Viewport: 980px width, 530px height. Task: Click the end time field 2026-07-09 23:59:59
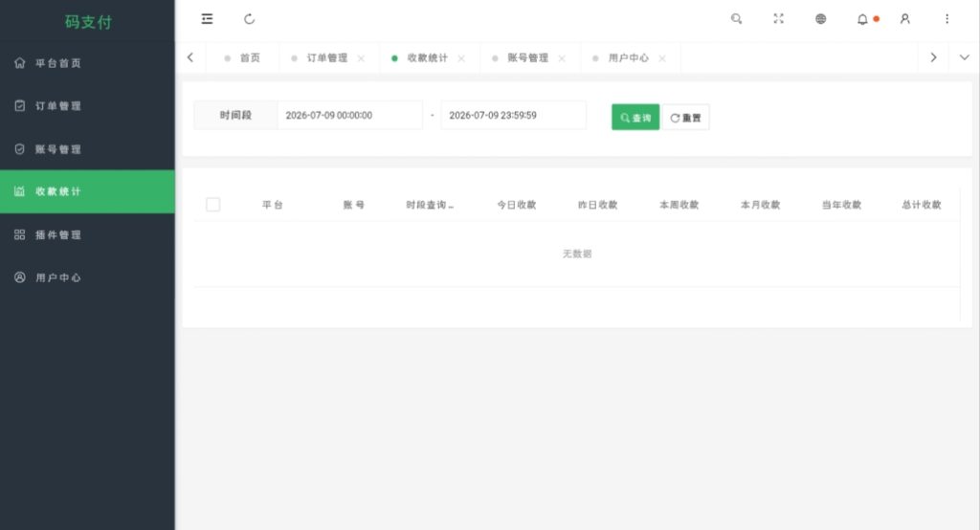514,115
